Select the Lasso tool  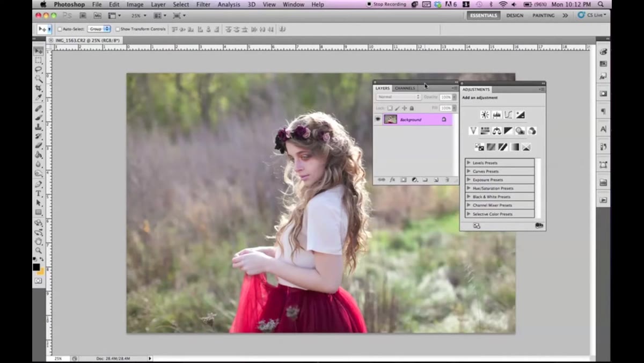tap(39, 69)
